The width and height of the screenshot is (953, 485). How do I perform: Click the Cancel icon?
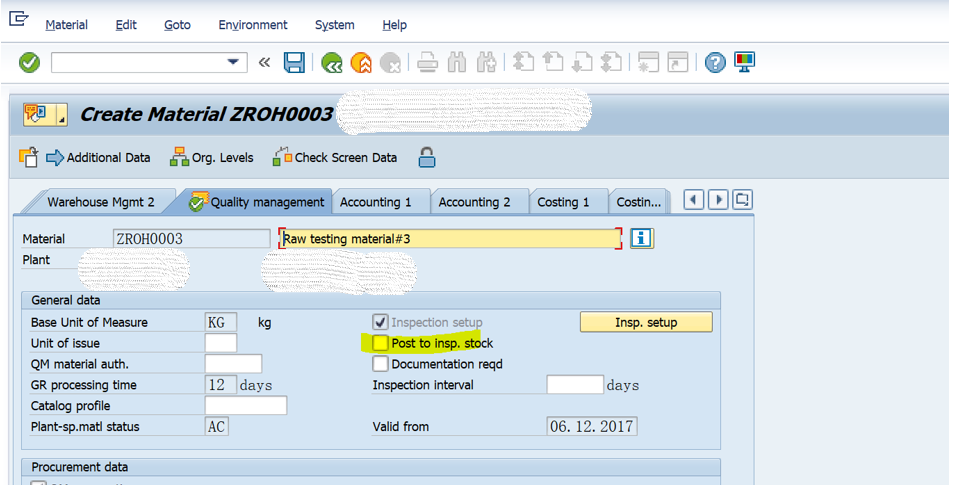click(x=390, y=63)
